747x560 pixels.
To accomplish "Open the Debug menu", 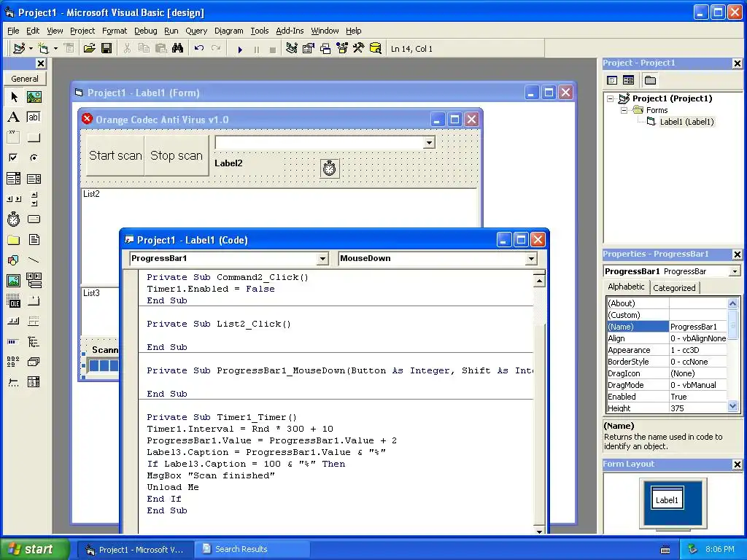I will point(145,31).
